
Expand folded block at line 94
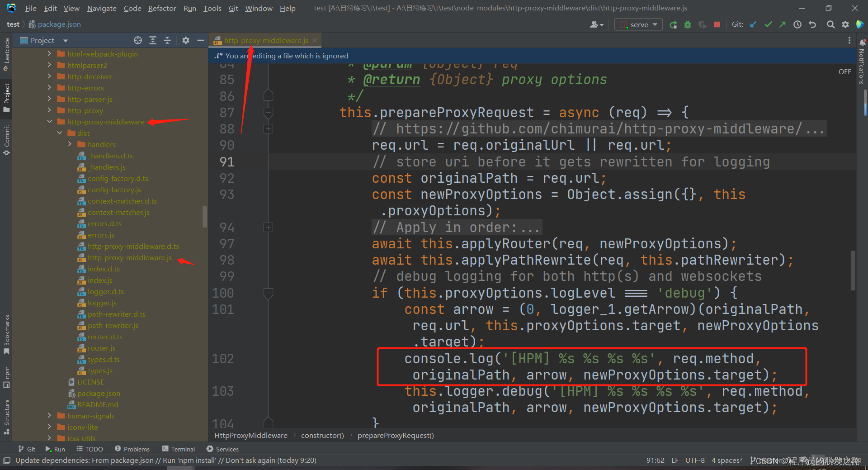[268, 228]
